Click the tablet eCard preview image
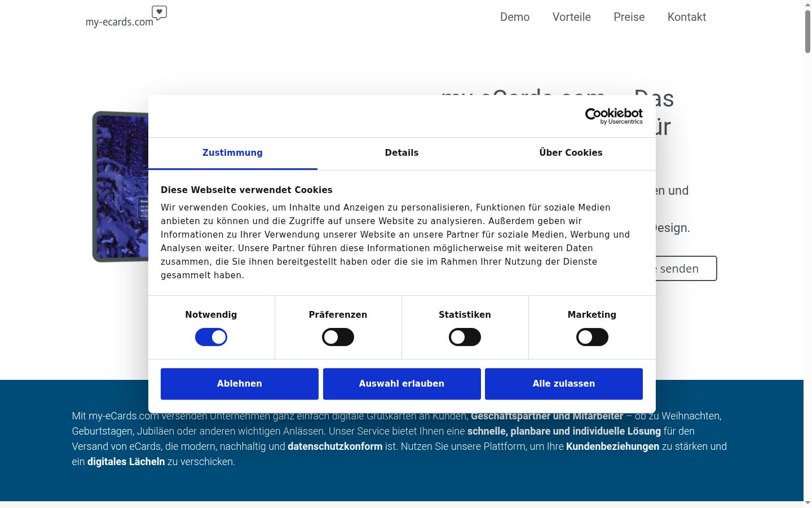The image size is (812, 508). coord(121,186)
